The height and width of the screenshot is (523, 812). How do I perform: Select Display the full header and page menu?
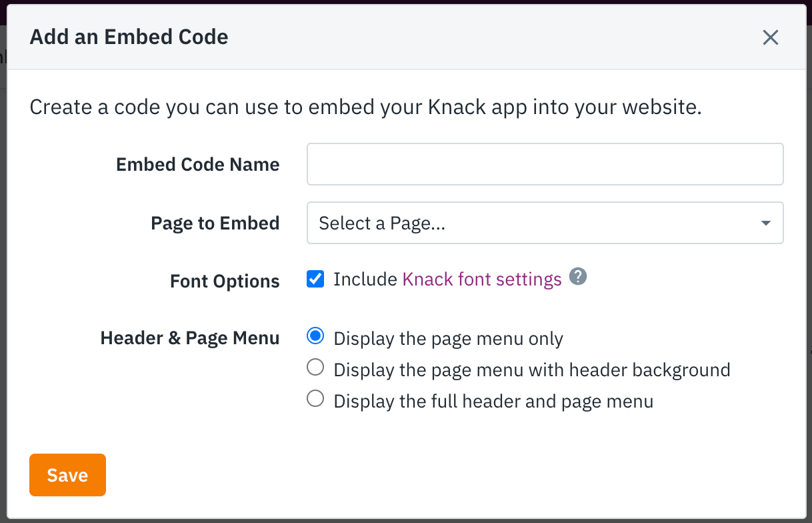315,398
